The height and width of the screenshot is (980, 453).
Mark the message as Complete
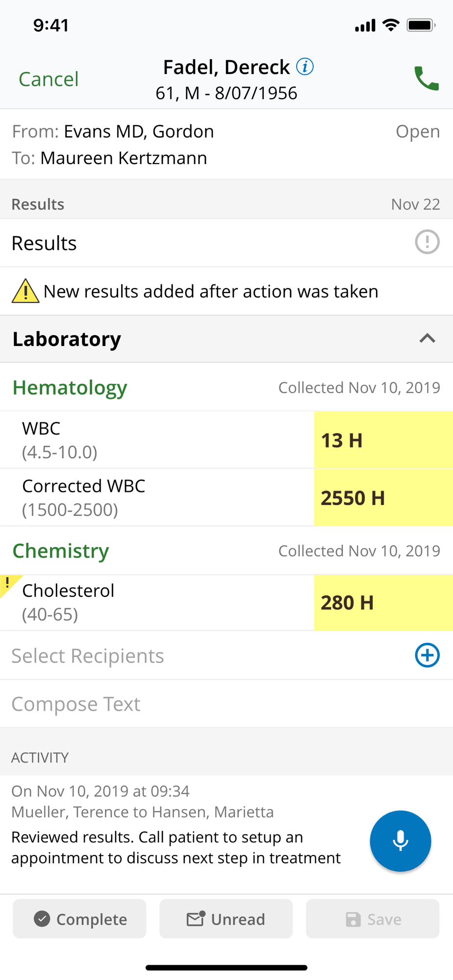click(79, 919)
